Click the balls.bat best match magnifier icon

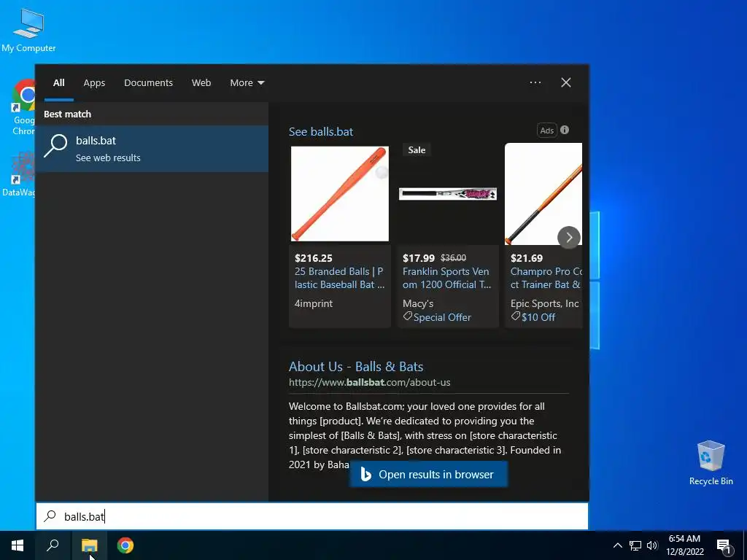(x=55, y=146)
